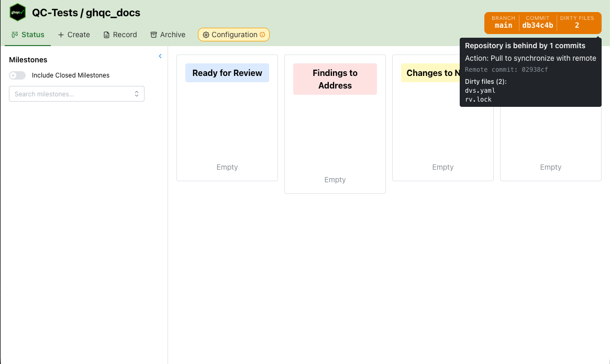Viewport: 610px width, 364px height.
Task: Click the ghqc hexagon logo
Action: click(x=18, y=13)
